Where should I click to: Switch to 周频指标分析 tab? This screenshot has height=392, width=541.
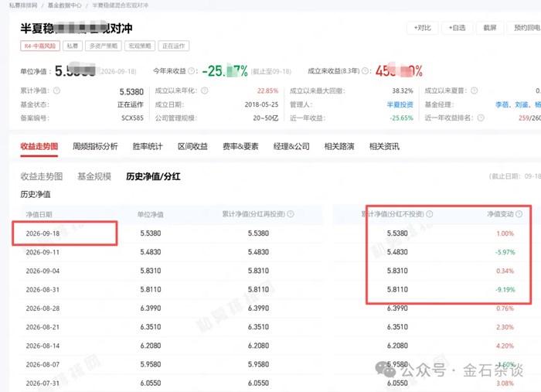click(x=95, y=147)
